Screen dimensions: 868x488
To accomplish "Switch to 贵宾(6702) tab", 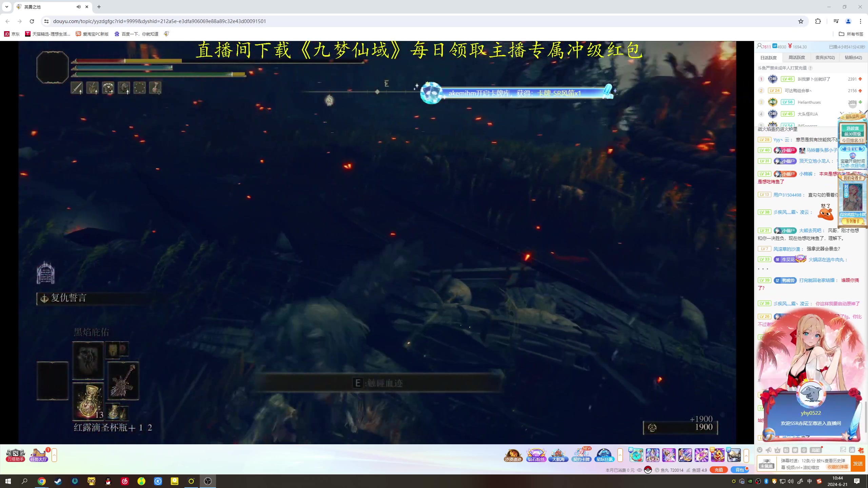I will pos(825,58).
